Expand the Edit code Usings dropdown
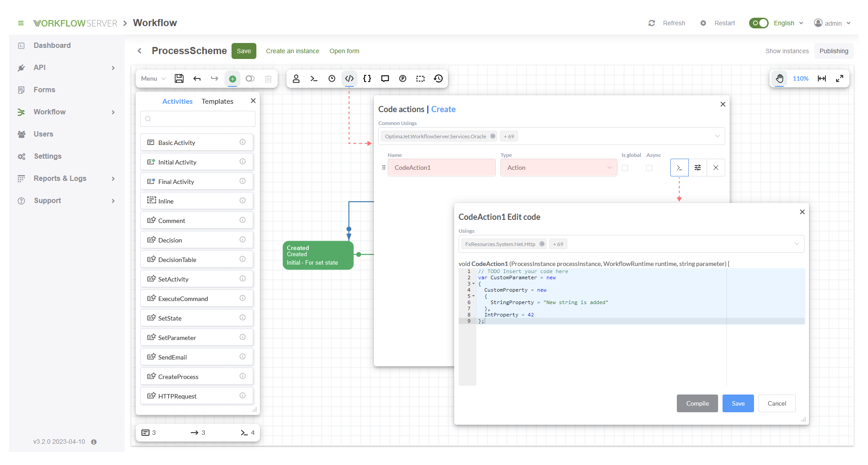The height and width of the screenshot is (465, 868). click(797, 244)
